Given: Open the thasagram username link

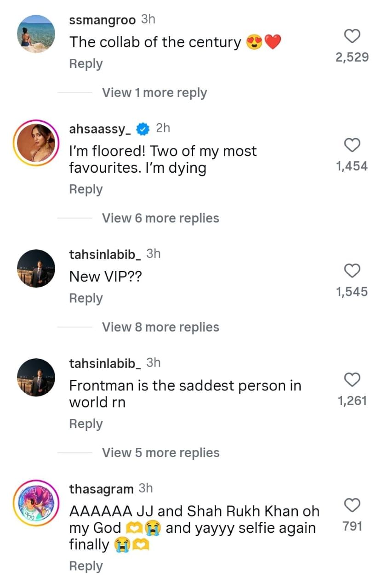Looking at the screenshot, I should (101, 489).
